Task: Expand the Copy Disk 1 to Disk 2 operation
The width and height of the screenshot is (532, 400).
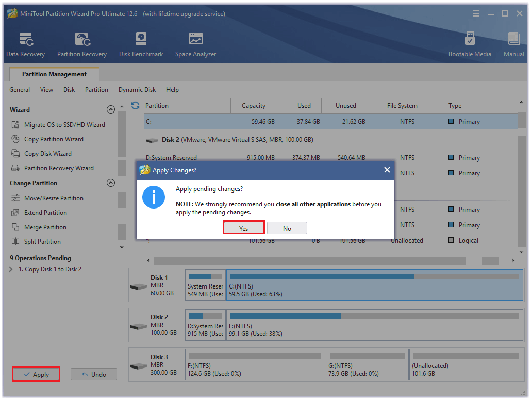Action: [11, 269]
